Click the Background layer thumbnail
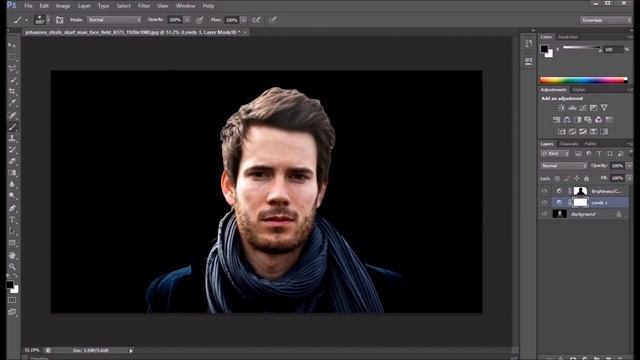 [559, 214]
